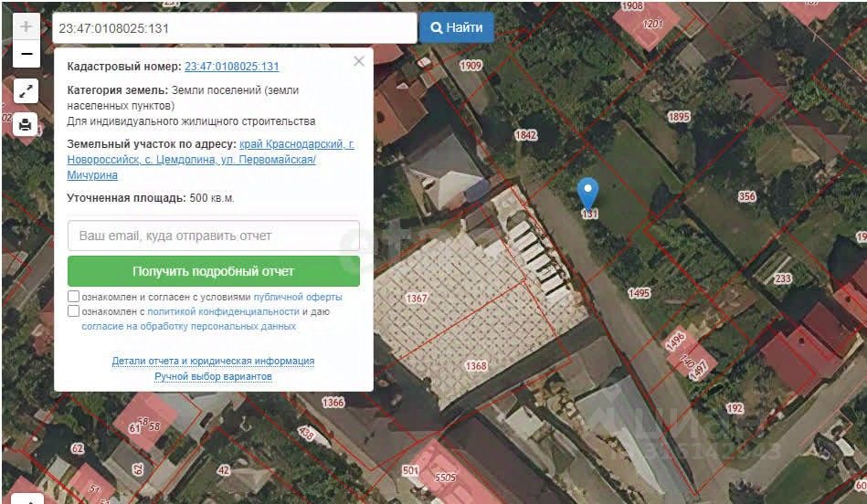This screenshot has height=504, width=867.
Task: Focus the email input for report
Action: click(x=214, y=236)
